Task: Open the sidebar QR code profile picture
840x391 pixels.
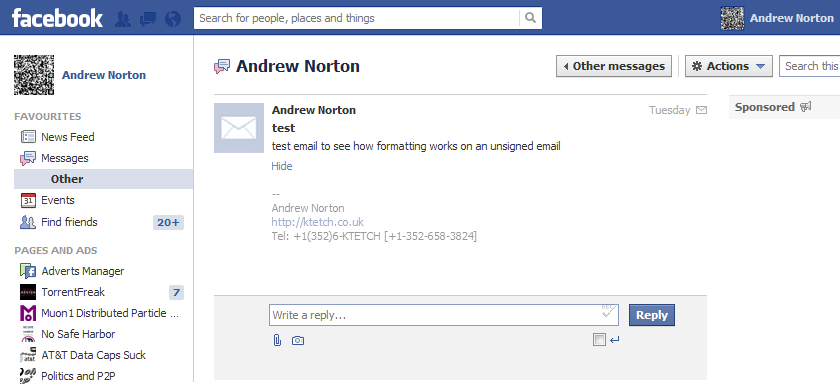Action: [x=34, y=75]
